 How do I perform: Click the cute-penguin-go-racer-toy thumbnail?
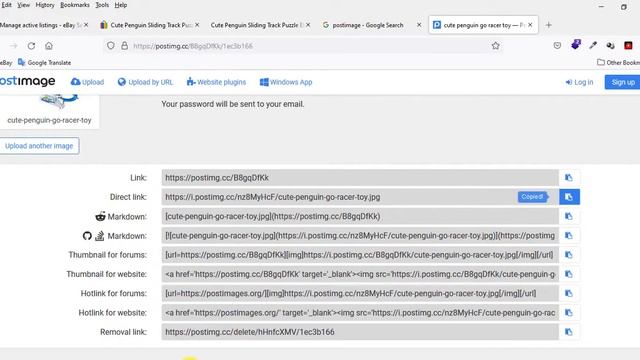[59, 101]
